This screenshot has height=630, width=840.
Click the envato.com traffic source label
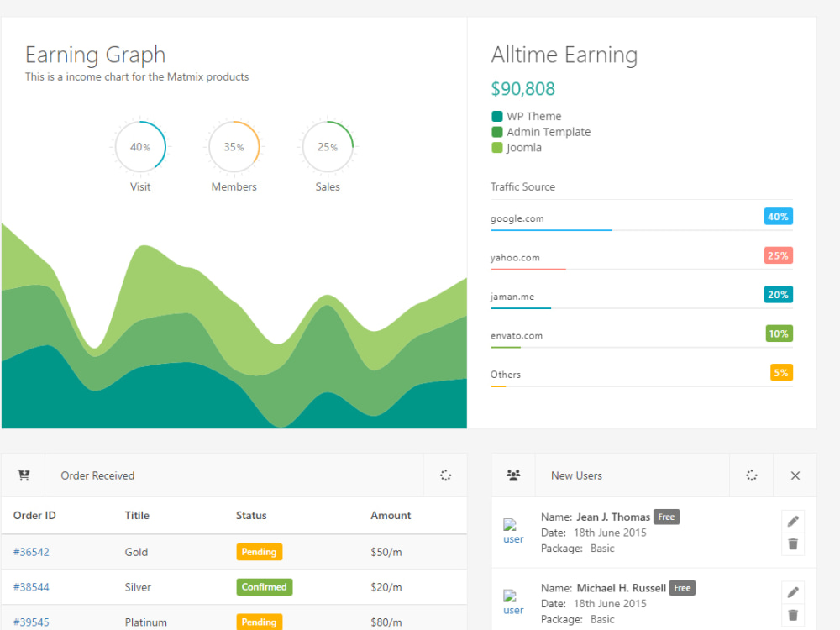click(x=517, y=335)
